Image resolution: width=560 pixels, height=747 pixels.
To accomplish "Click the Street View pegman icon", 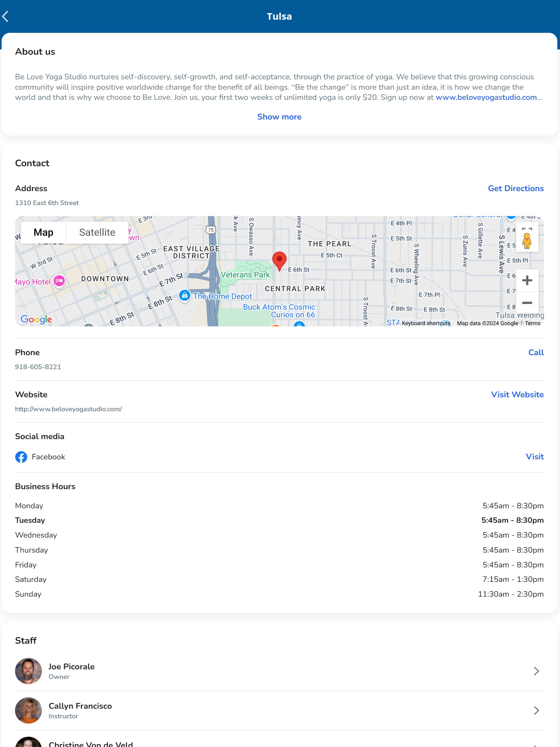I will [527, 241].
